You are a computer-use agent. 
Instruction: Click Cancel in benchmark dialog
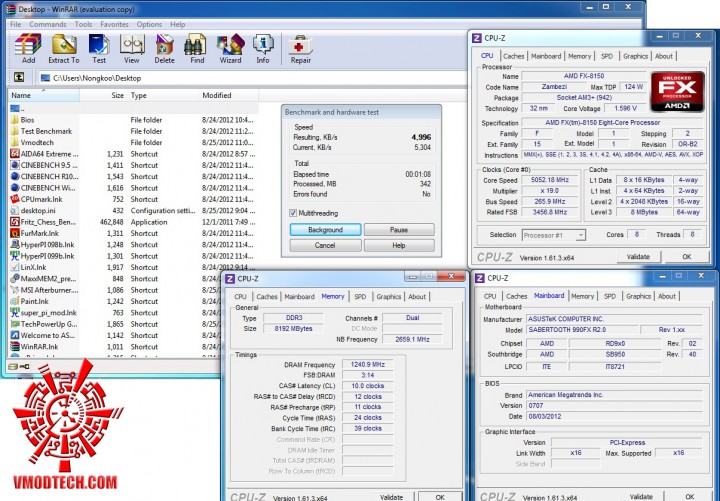tap(326, 245)
